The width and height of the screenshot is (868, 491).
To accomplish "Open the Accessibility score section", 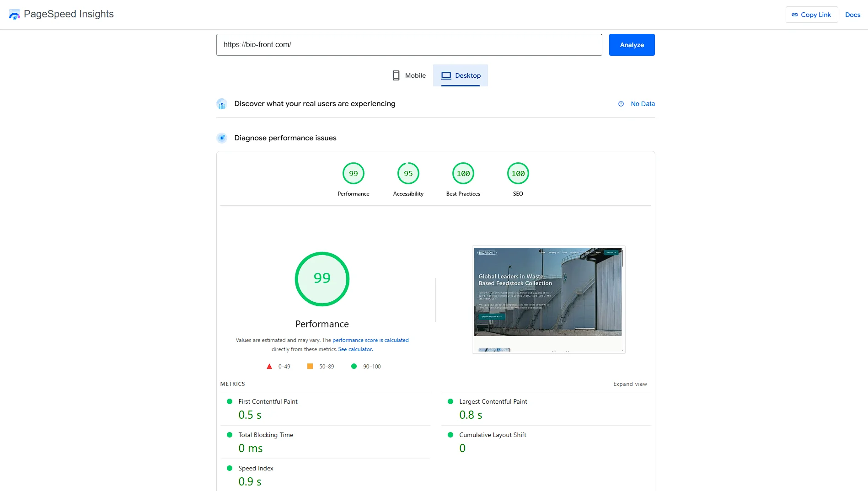I will pos(408,173).
